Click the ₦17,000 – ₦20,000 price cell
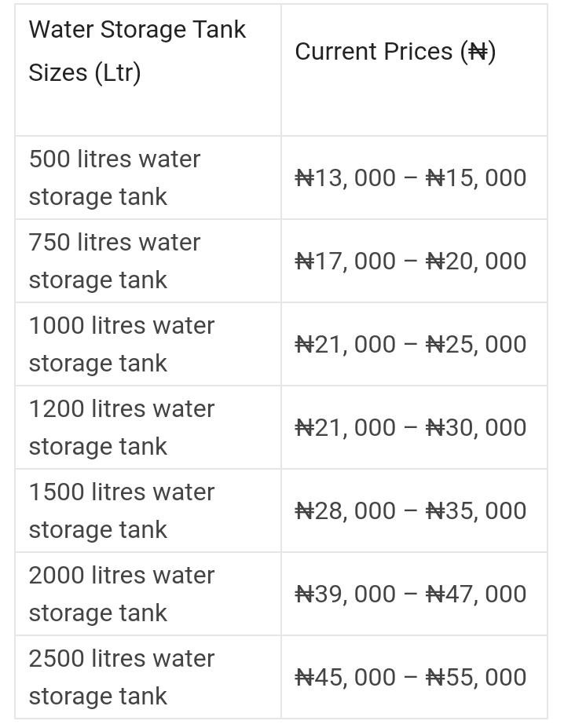 point(410,262)
